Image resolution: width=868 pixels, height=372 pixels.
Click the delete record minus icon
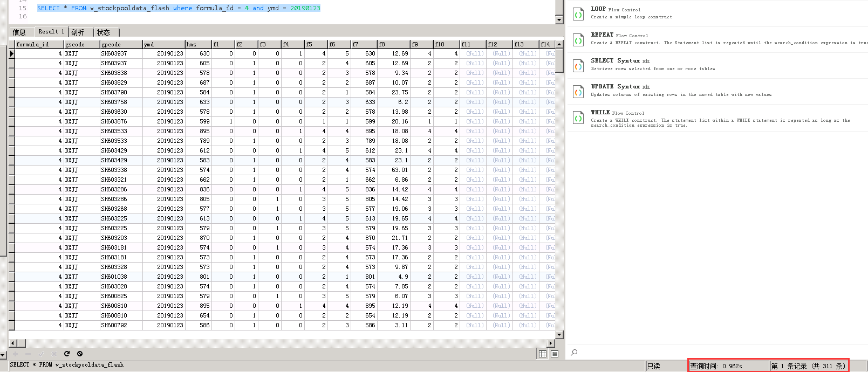click(x=28, y=354)
